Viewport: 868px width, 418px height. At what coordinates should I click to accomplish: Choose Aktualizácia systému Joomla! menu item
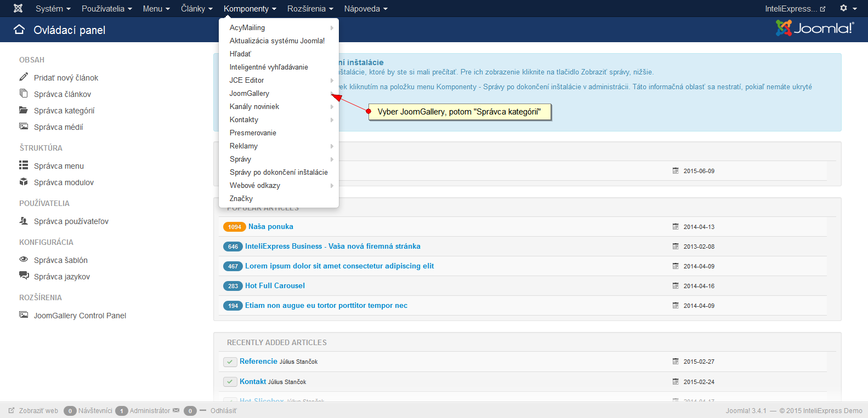tap(279, 41)
